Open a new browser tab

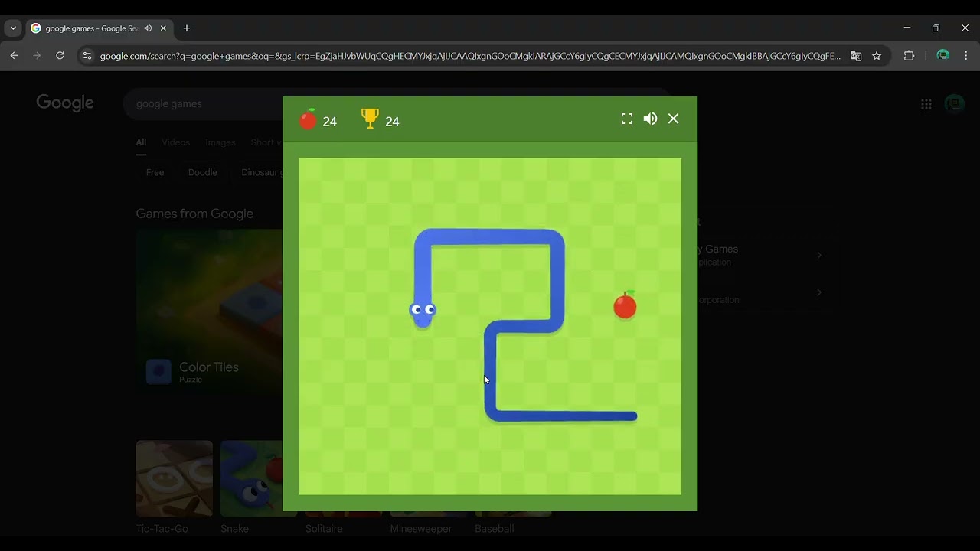pos(186,28)
